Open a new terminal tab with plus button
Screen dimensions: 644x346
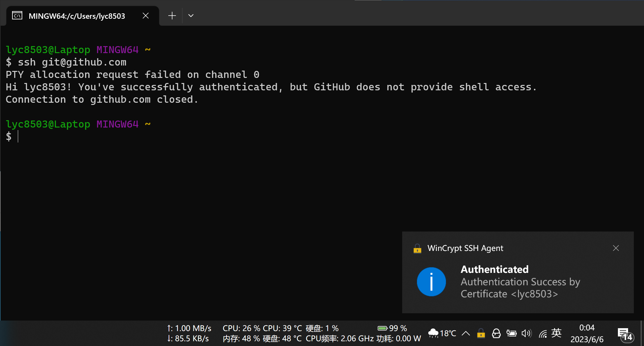click(171, 15)
